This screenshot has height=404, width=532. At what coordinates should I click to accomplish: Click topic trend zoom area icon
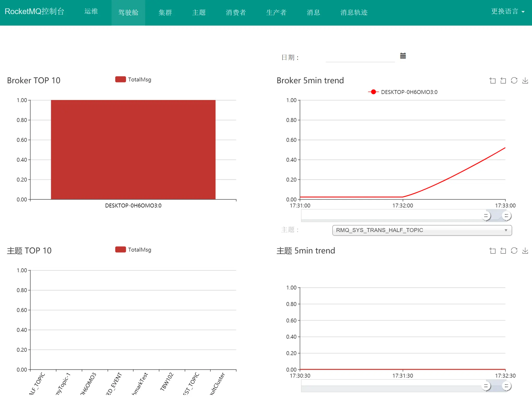(493, 251)
